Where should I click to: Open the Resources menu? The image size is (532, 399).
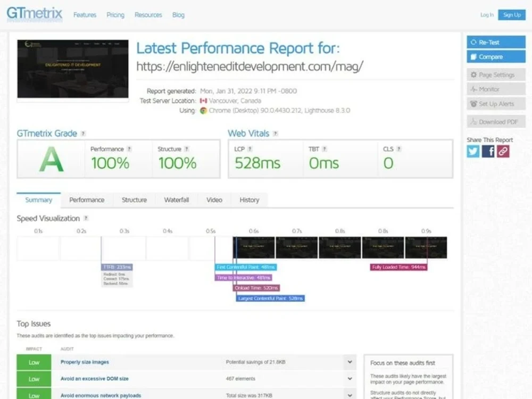[148, 15]
